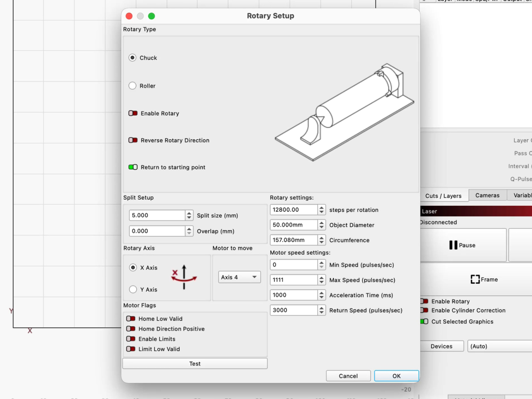Click the Circumference stepper
The height and width of the screenshot is (399, 532).
(x=321, y=240)
